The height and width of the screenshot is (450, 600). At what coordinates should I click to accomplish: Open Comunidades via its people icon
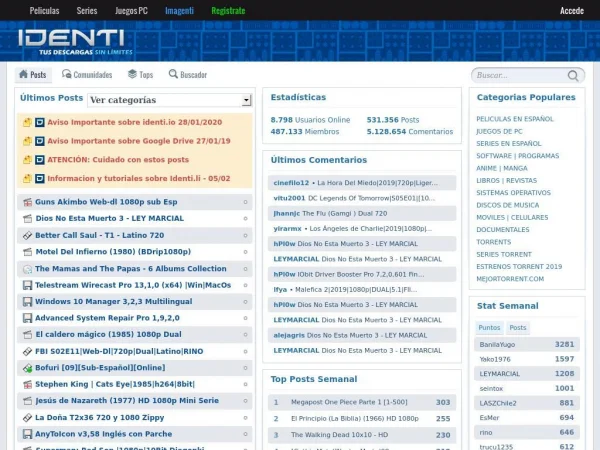point(66,75)
